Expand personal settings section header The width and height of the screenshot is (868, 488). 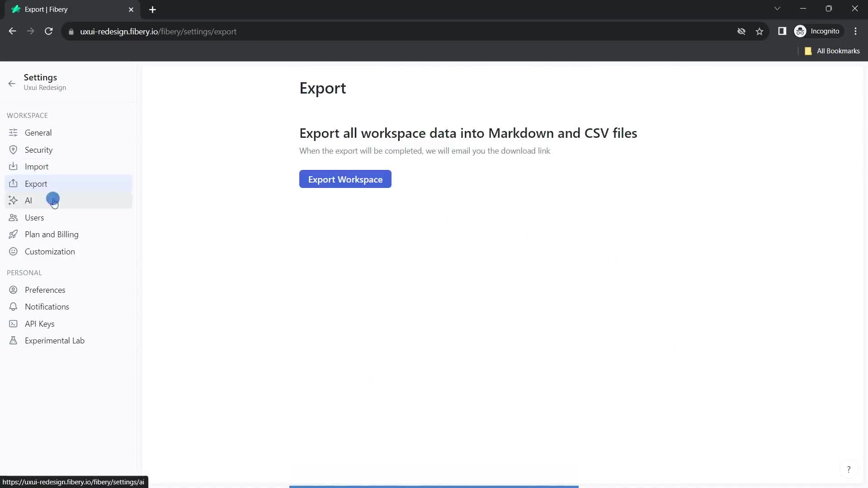point(24,273)
